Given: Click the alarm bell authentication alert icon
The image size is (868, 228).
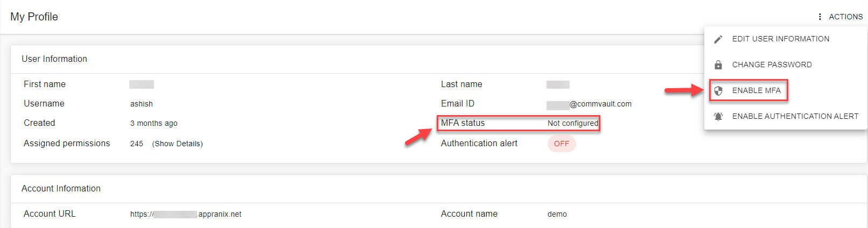Looking at the screenshot, I should point(718,116).
